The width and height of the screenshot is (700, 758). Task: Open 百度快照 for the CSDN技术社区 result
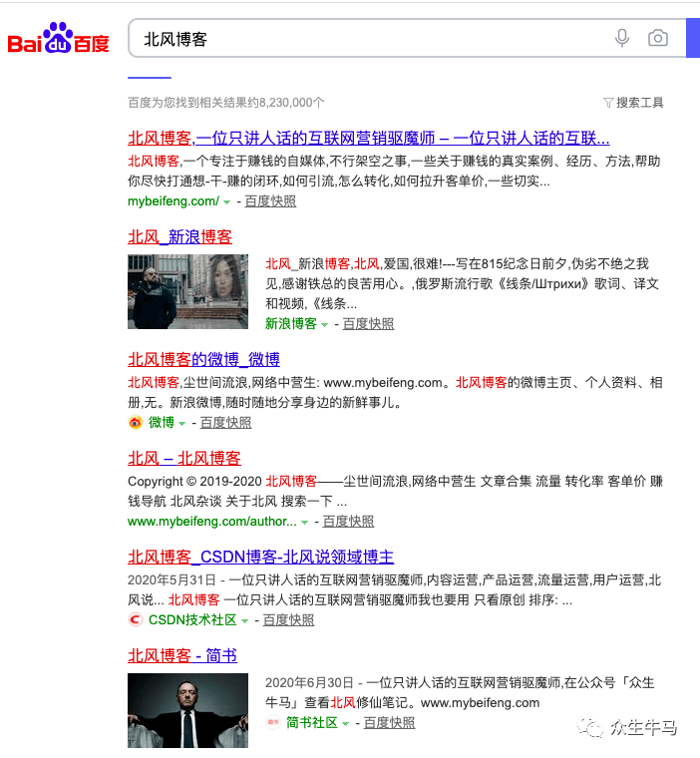tap(288, 619)
